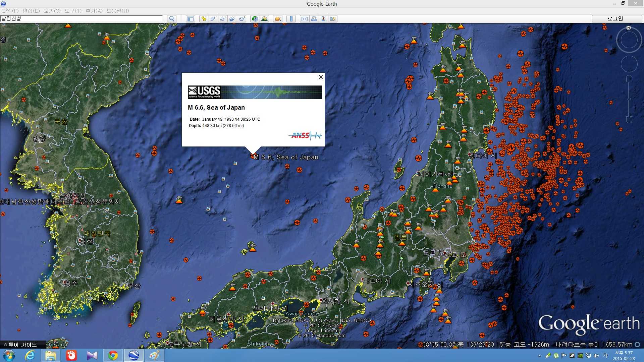Toggle sunlight across the landscape
644x362 pixels.
pyautogui.click(x=265, y=19)
